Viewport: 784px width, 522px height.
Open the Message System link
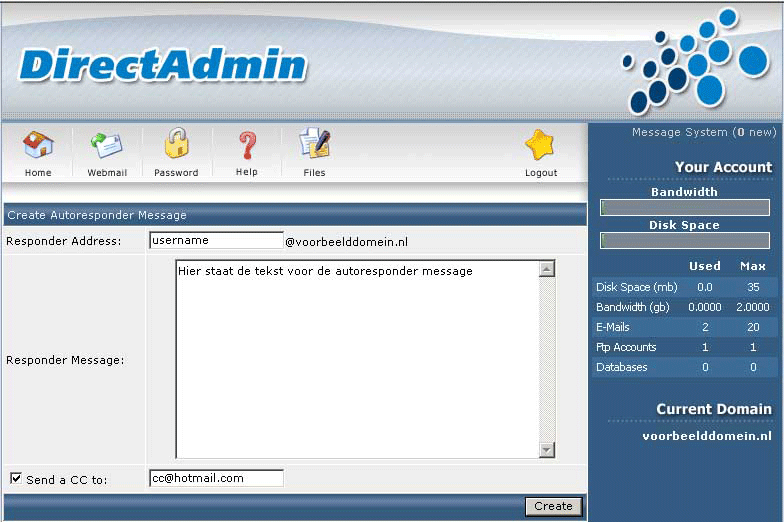tap(704, 132)
